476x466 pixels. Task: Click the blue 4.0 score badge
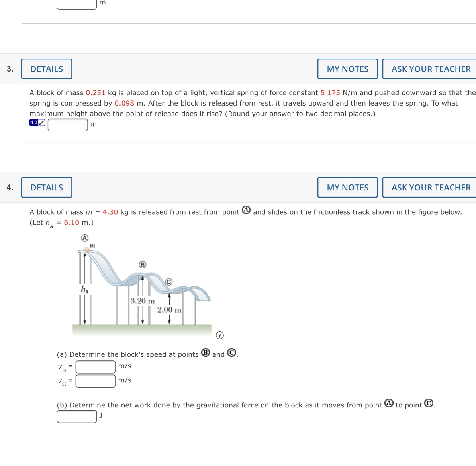point(33,122)
